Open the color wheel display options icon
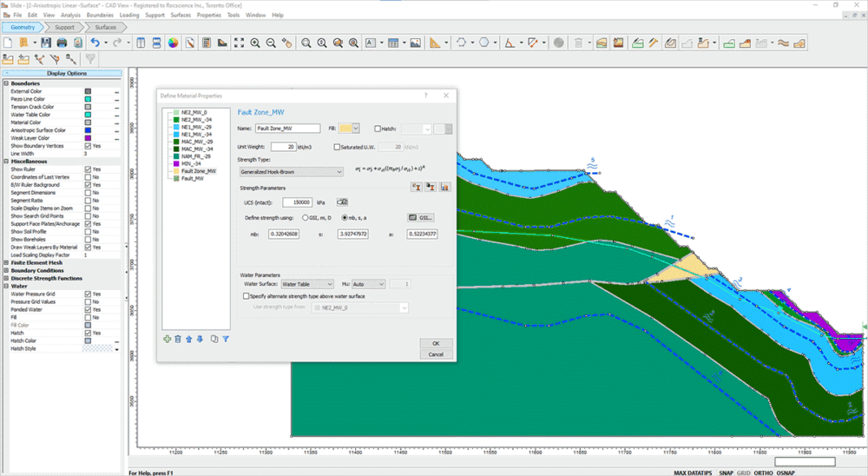The height and width of the screenshot is (476, 868). (173, 42)
